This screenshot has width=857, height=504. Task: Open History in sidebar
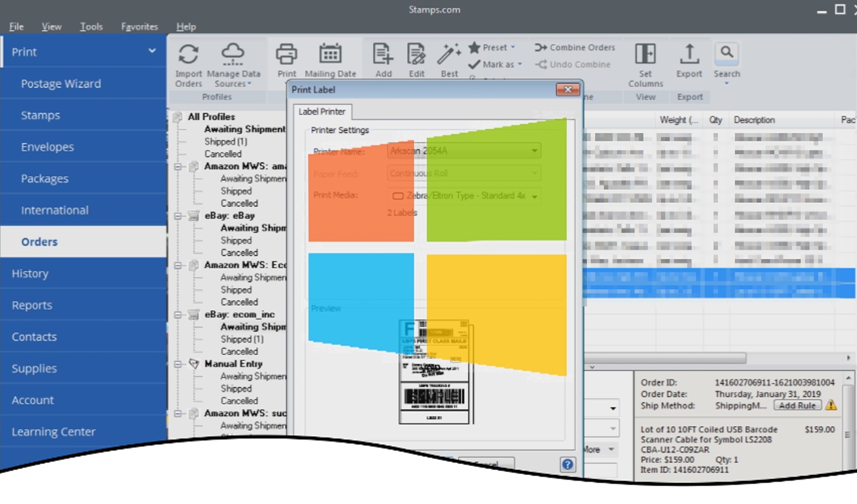pos(83,274)
